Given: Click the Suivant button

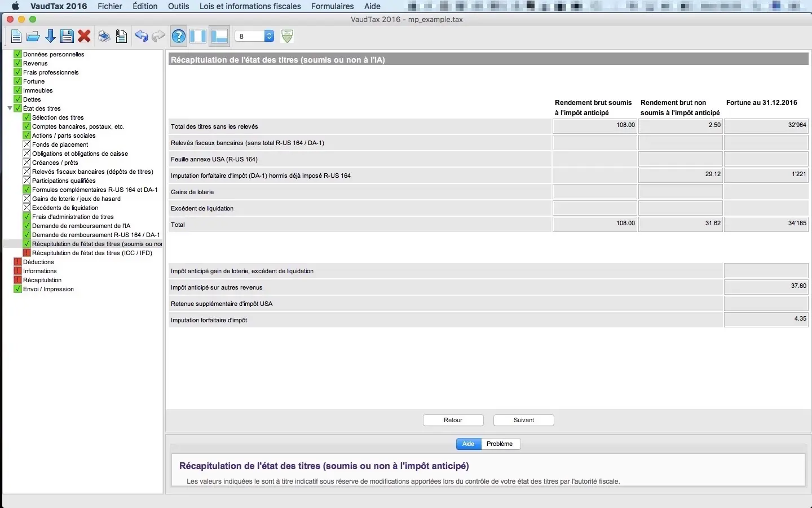Looking at the screenshot, I should click(524, 420).
